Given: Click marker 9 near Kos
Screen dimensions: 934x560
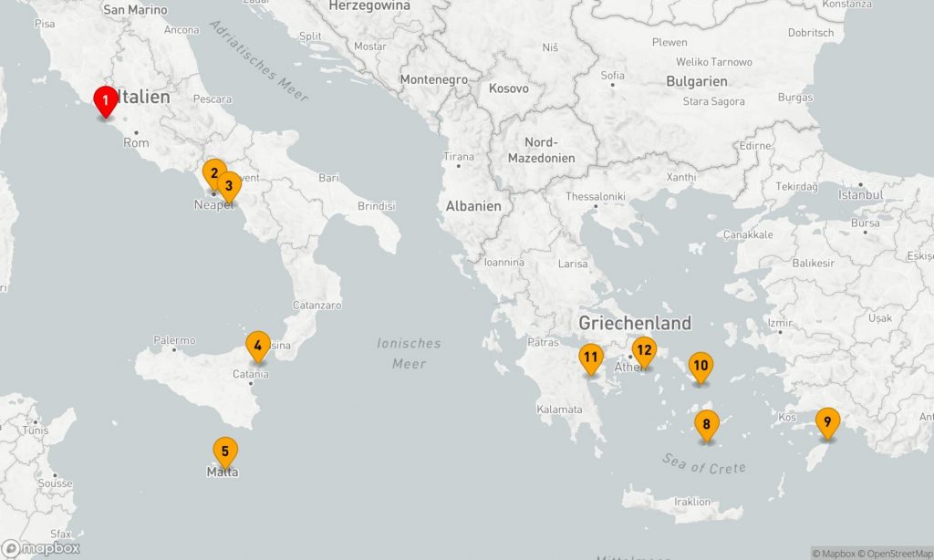Looking at the screenshot, I should tap(826, 421).
